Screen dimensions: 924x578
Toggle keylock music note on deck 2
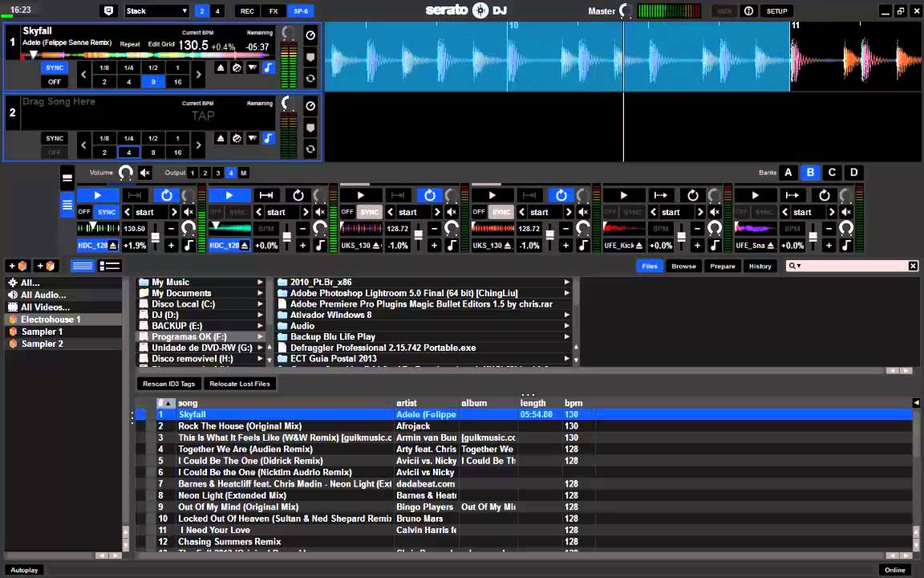268,139
